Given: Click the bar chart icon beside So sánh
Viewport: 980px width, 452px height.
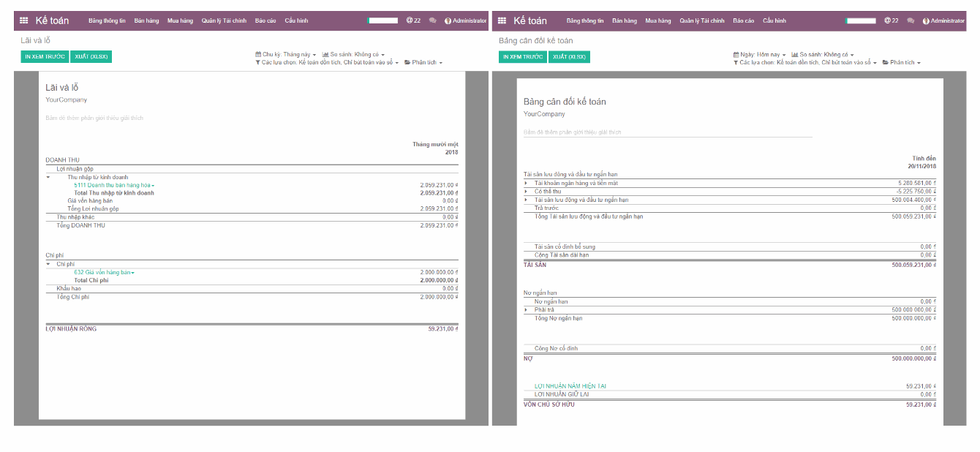Looking at the screenshot, I should (324, 54).
